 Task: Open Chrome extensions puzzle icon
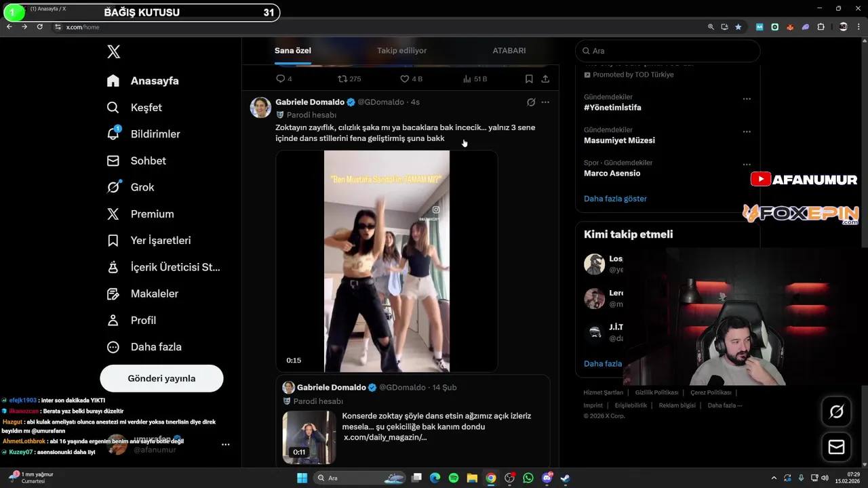pos(821,27)
